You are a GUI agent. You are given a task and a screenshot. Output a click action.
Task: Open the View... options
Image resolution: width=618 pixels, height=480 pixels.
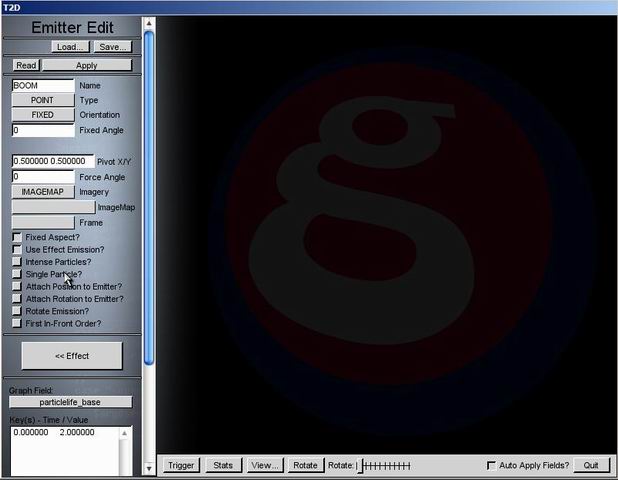(x=265, y=465)
